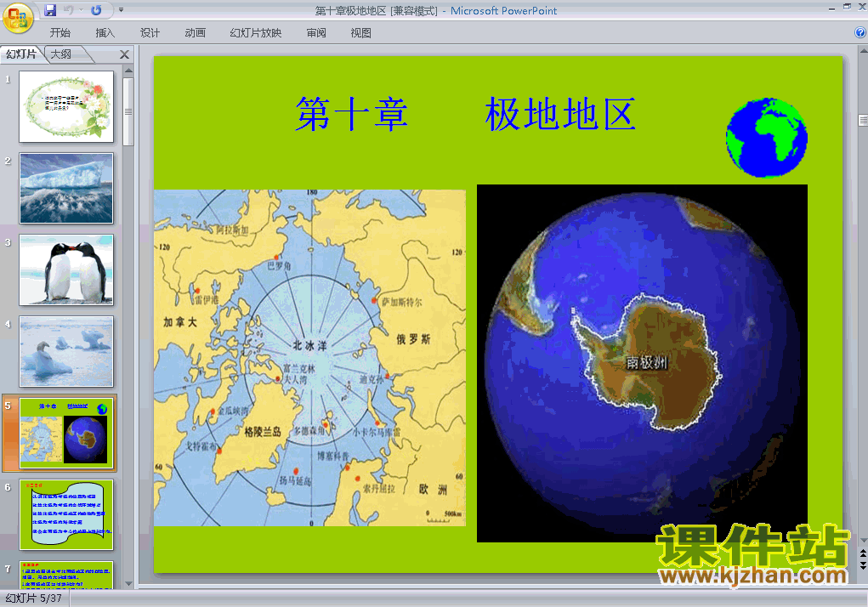This screenshot has height=607, width=868.
Task: Select slide 1 flower wreath thumbnail
Action: (66, 106)
